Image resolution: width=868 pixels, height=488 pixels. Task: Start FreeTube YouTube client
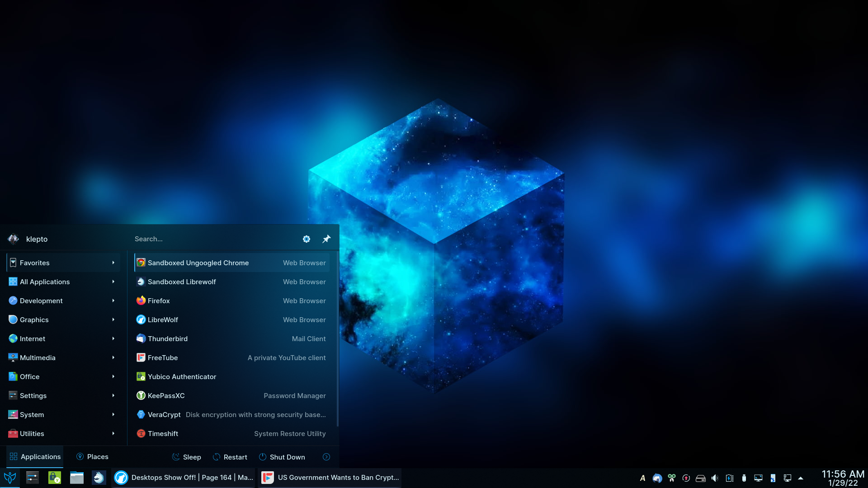tap(163, 357)
